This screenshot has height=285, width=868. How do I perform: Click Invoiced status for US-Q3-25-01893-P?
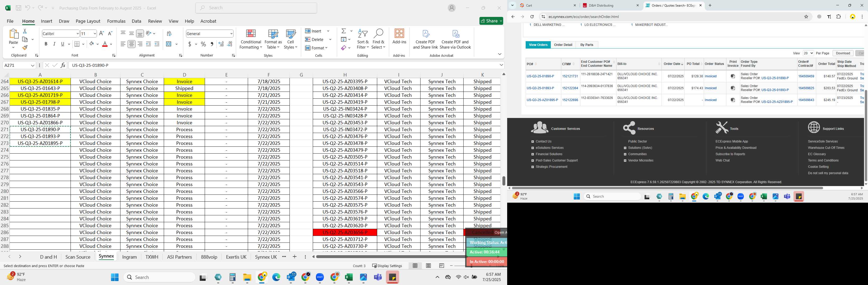tap(711, 88)
